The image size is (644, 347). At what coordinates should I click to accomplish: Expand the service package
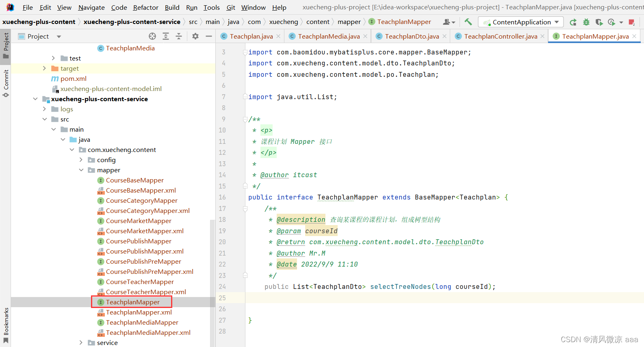tap(81, 343)
